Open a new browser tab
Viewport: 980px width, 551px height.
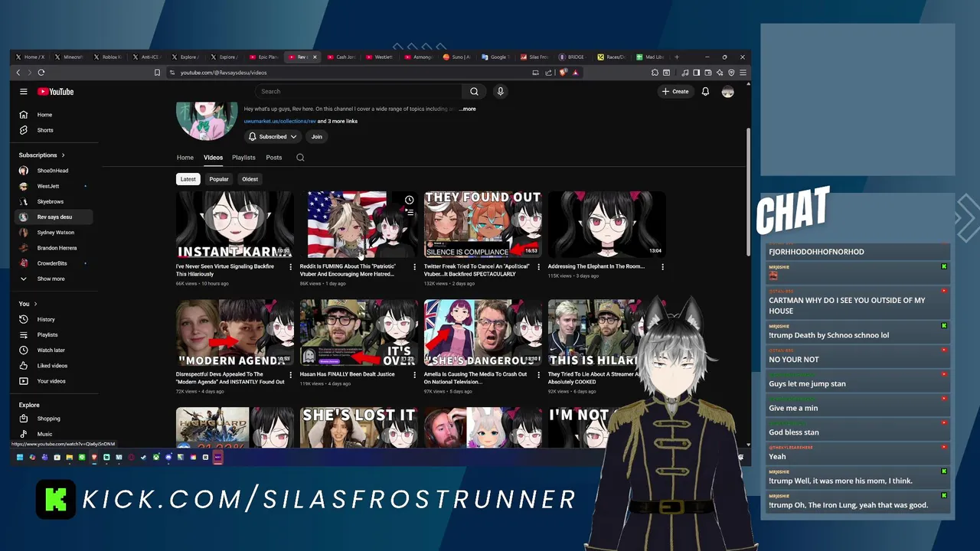(x=676, y=57)
